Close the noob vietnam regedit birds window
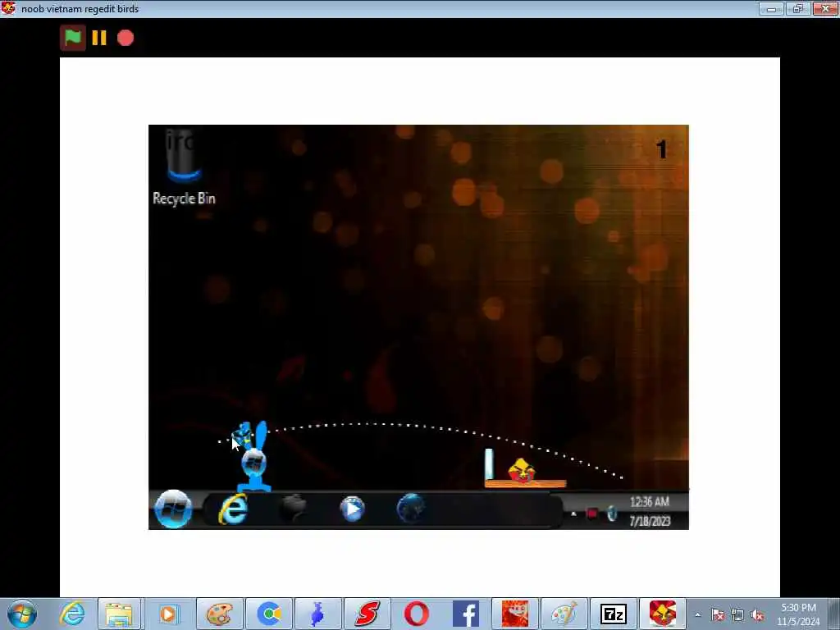 pyautogui.click(x=825, y=8)
